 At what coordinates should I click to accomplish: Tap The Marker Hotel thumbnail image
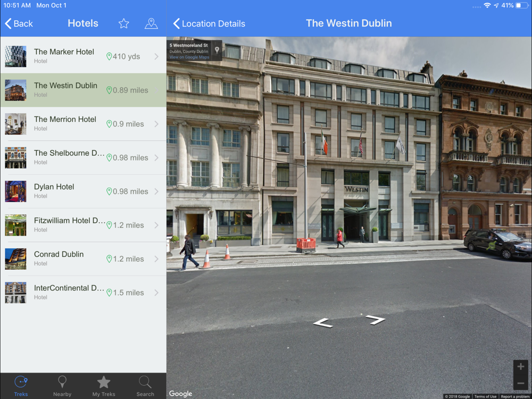[x=15, y=56]
